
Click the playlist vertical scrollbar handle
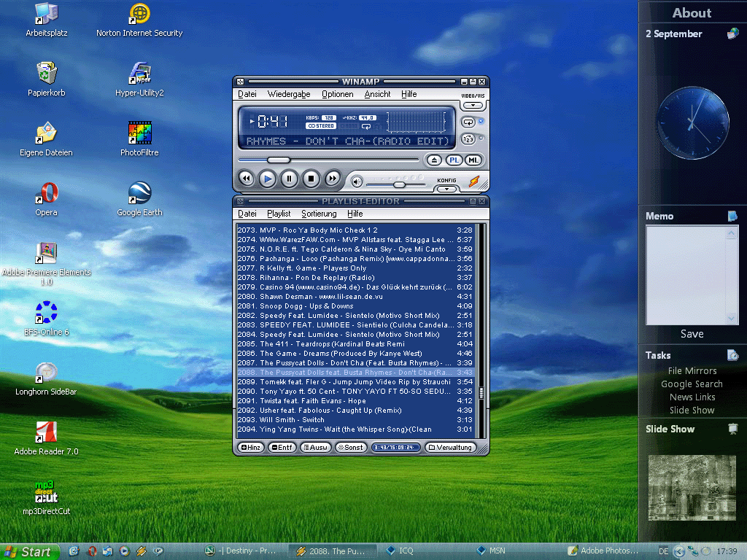click(481, 393)
